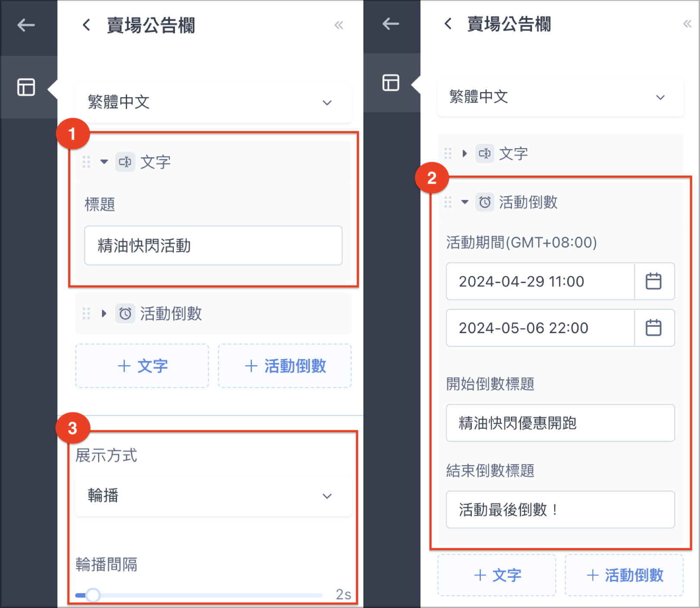Click the 輪播間隔 label

(x=106, y=564)
